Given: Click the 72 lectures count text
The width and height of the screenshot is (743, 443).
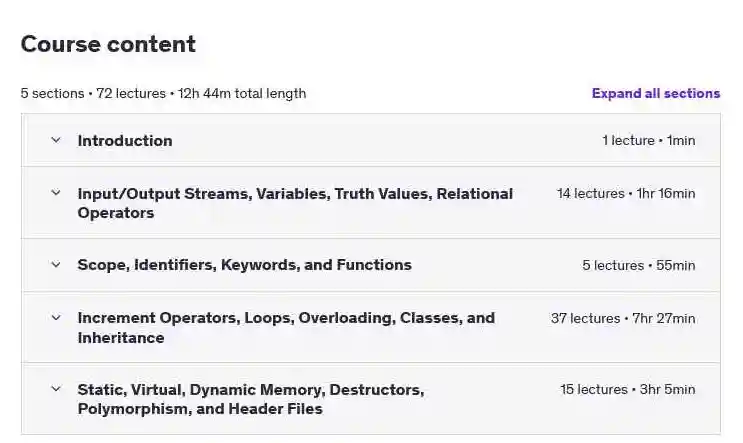Looking at the screenshot, I should coord(131,93).
